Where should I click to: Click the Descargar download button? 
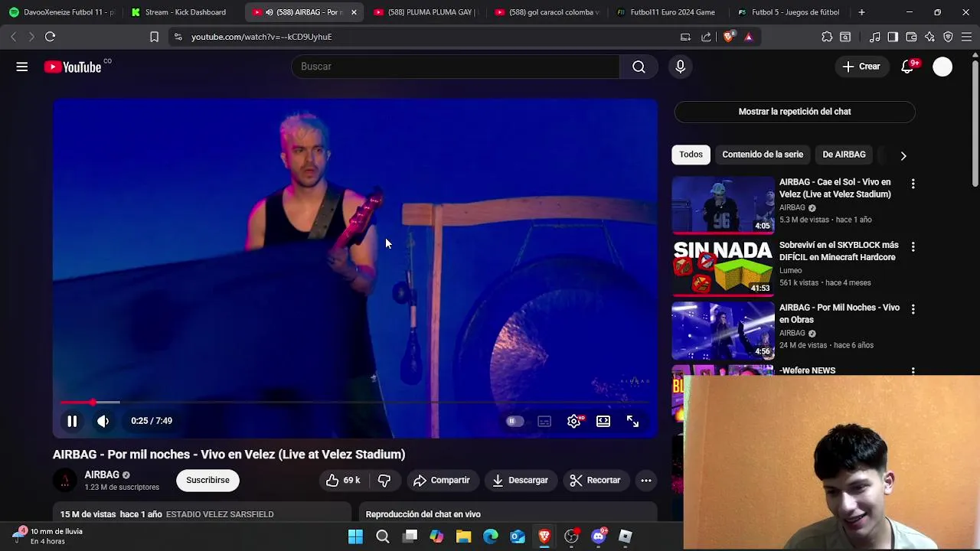[x=521, y=480]
